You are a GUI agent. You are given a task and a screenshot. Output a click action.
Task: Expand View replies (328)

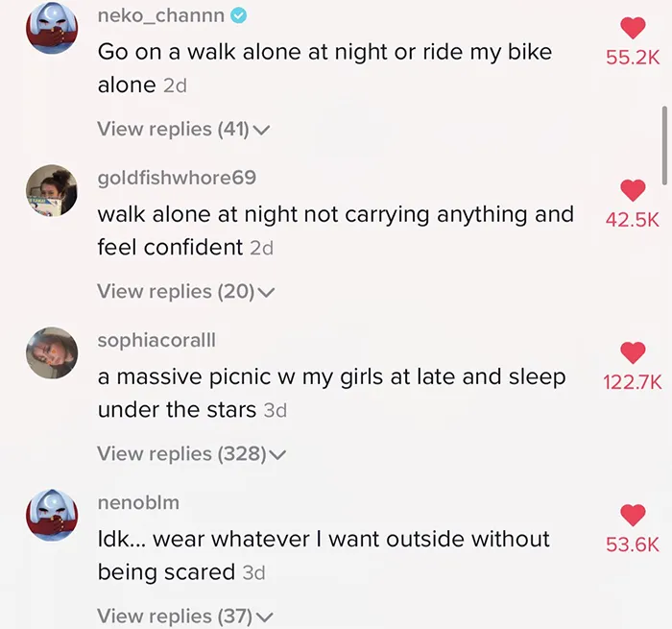click(191, 453)
